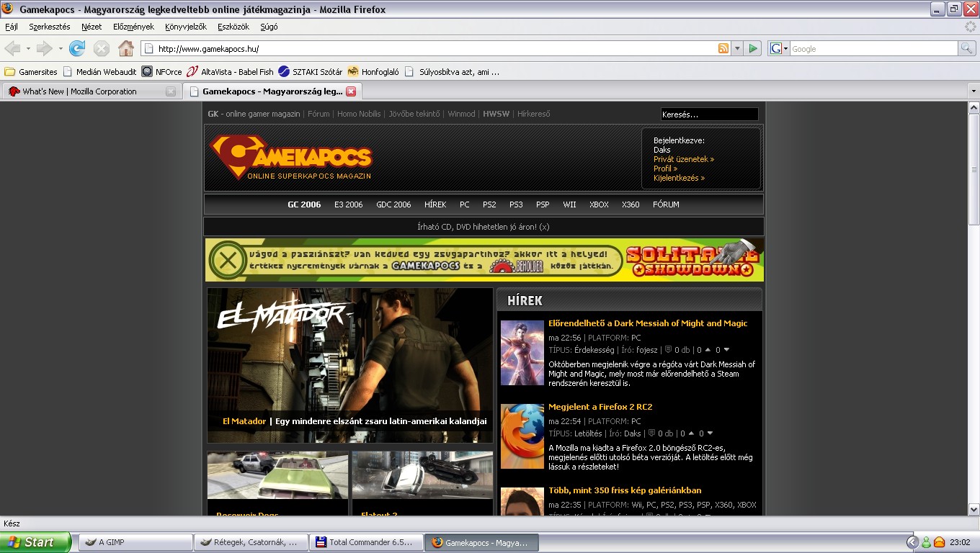Click comments icon on Dark Messiah news

click(668, 350)
